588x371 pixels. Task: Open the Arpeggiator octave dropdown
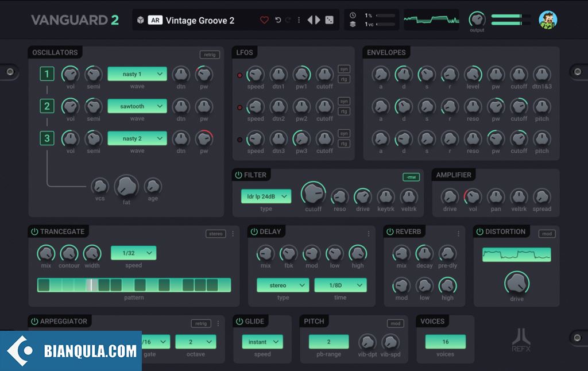pos(196,342)
